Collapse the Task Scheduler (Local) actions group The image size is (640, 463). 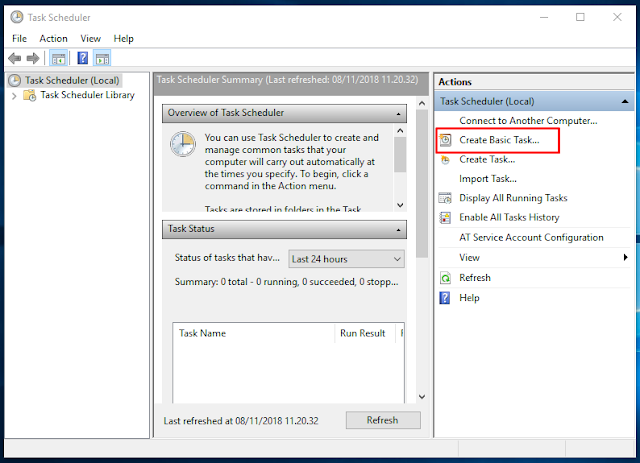click(x=625, y=101)
